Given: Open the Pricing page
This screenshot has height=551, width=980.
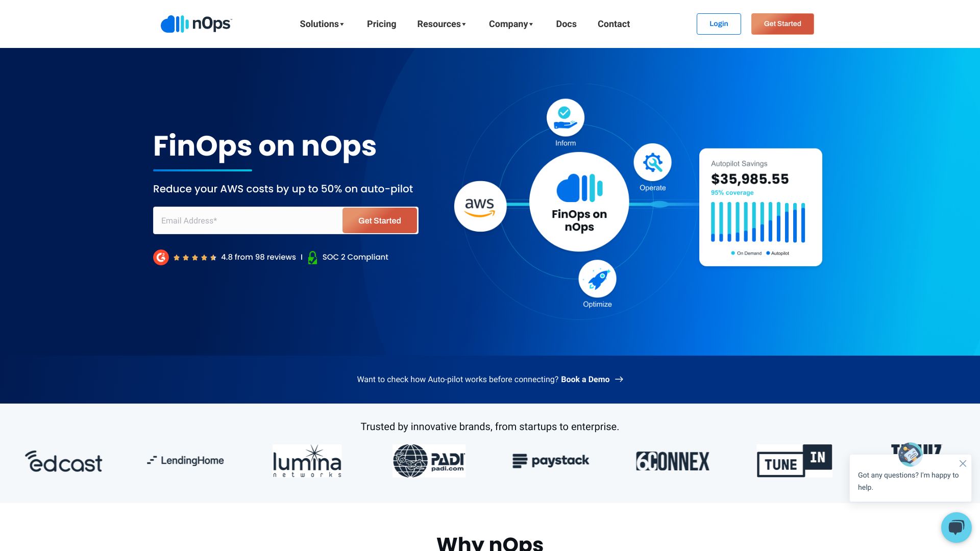Looking at the screenshot, I should (x=381, y=23).
